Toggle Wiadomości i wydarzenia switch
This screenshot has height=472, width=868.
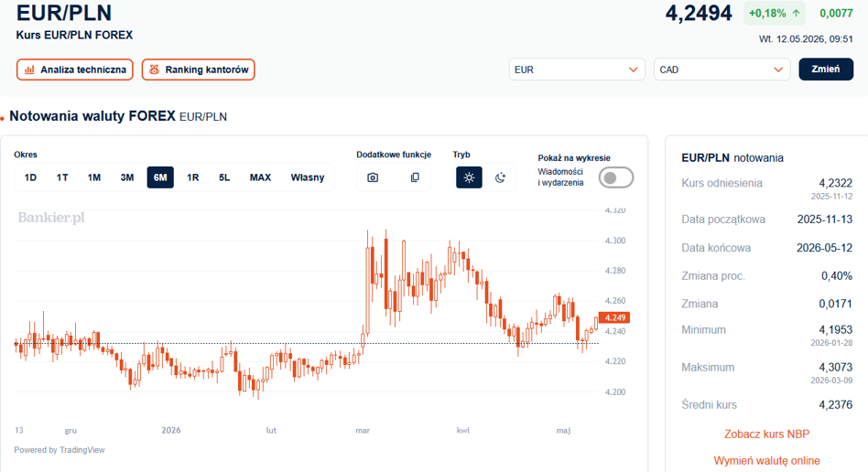(616, 177)
